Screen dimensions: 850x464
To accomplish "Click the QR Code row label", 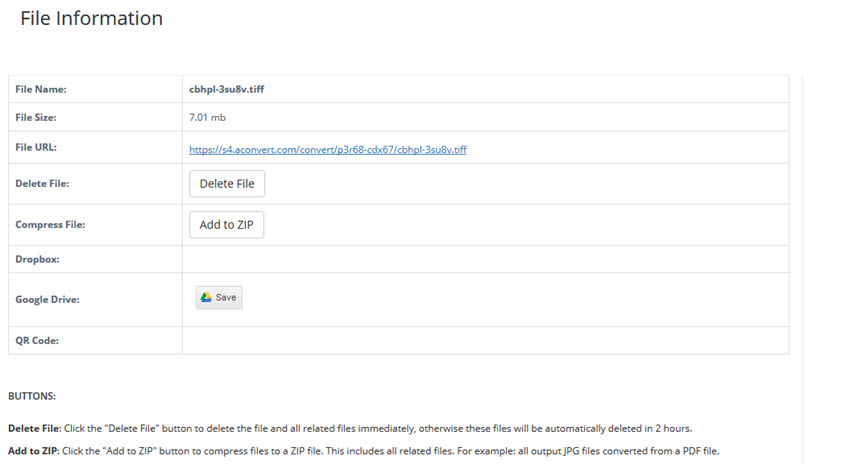I will coord(37,340).
